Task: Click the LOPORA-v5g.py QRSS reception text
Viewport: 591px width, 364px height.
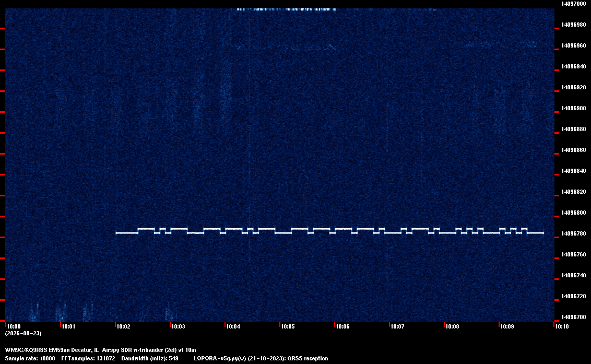Action: (261, 358)
